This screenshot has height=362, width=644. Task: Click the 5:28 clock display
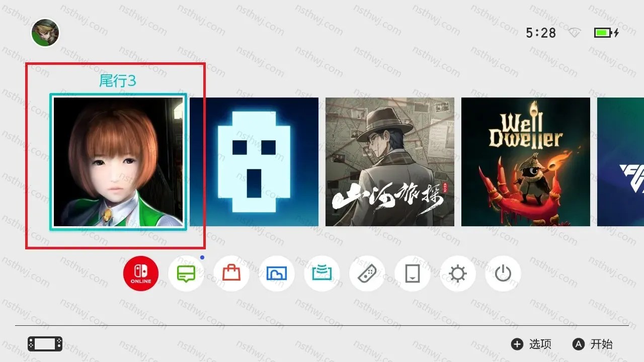click(x=541, y=33)
